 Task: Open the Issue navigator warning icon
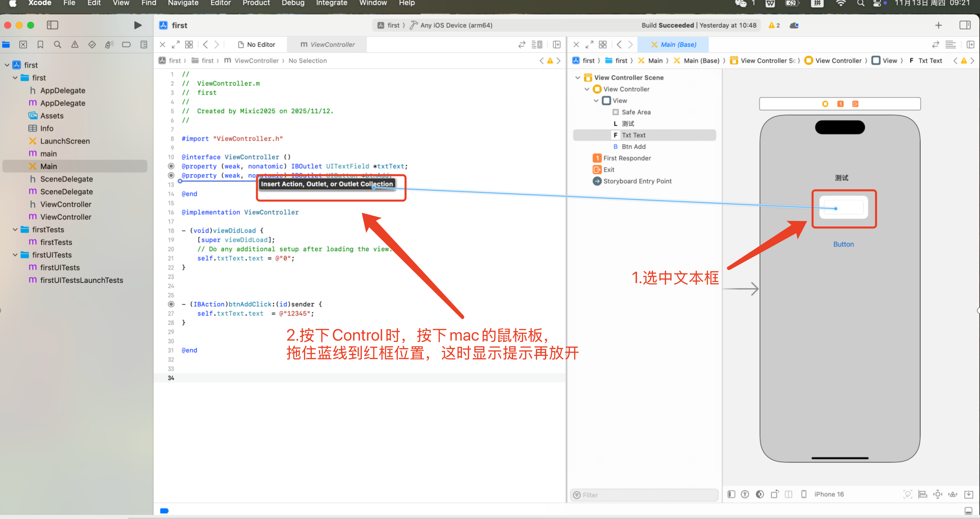tap(75, 45)
